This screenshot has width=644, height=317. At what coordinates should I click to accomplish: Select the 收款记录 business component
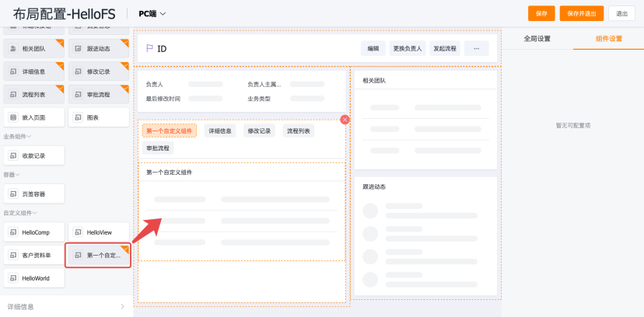click(x=34, y=155)
